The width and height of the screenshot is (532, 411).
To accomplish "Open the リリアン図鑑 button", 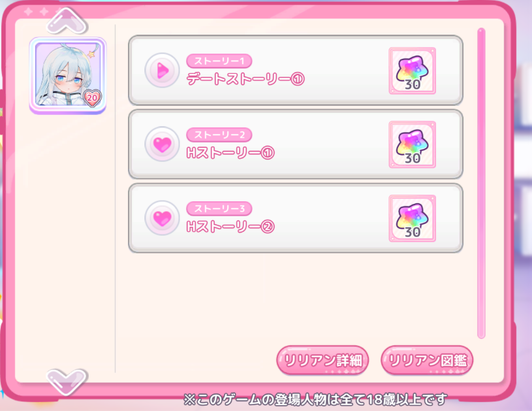I will click(x=427, y=360).
